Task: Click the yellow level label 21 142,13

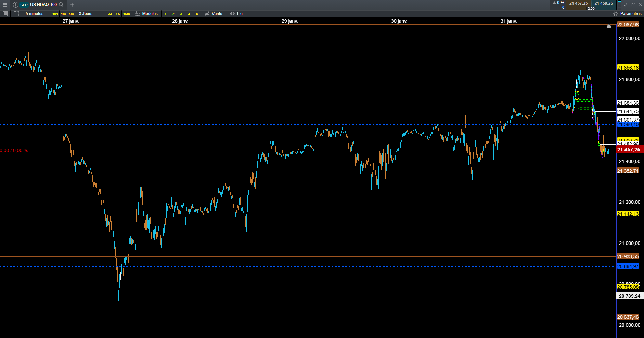Action: click(x=628, y=214)
